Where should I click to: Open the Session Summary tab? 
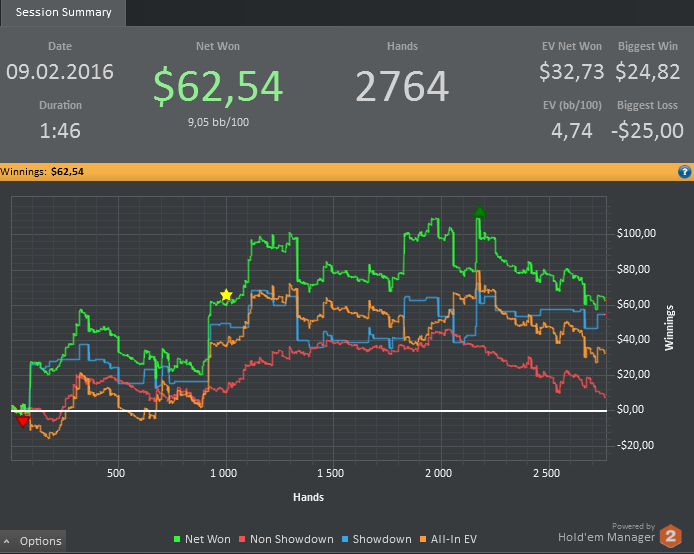63,12
